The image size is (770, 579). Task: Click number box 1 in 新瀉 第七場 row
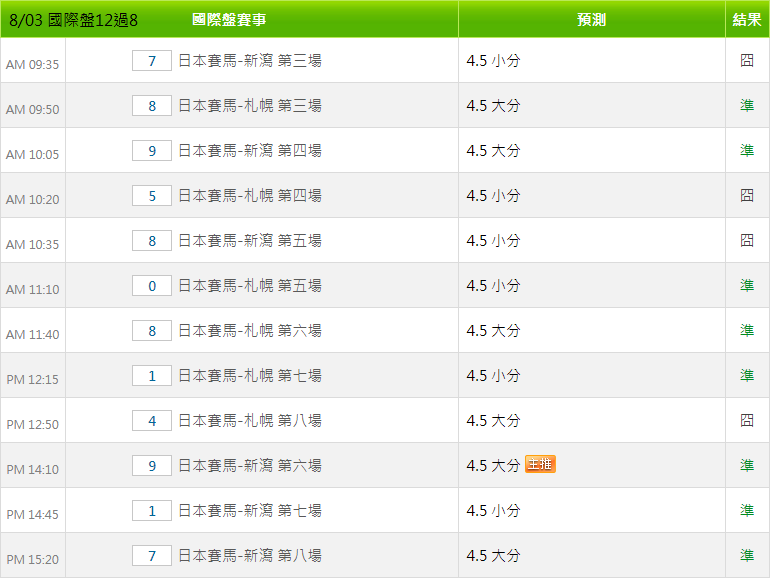pos(152,511)
